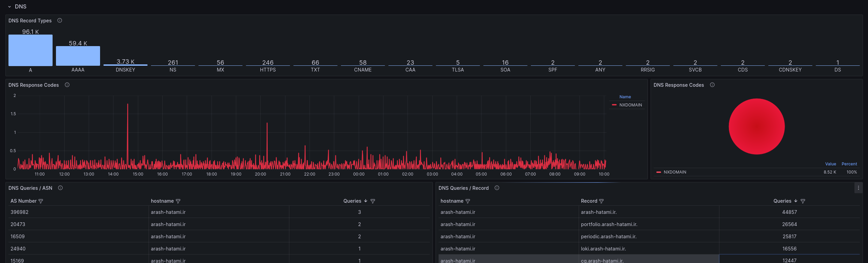The height and width of the screenshot is (263, 868).
Task: Filter the Record column
Action: click(601, 201)
